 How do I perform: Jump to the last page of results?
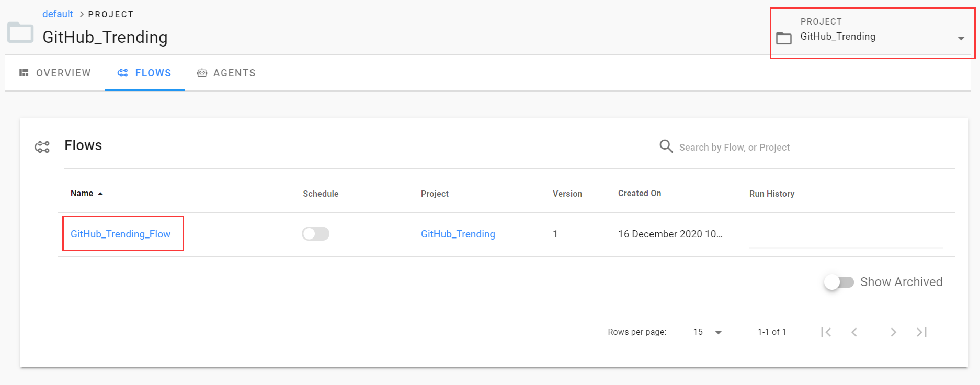coord(921,332)
